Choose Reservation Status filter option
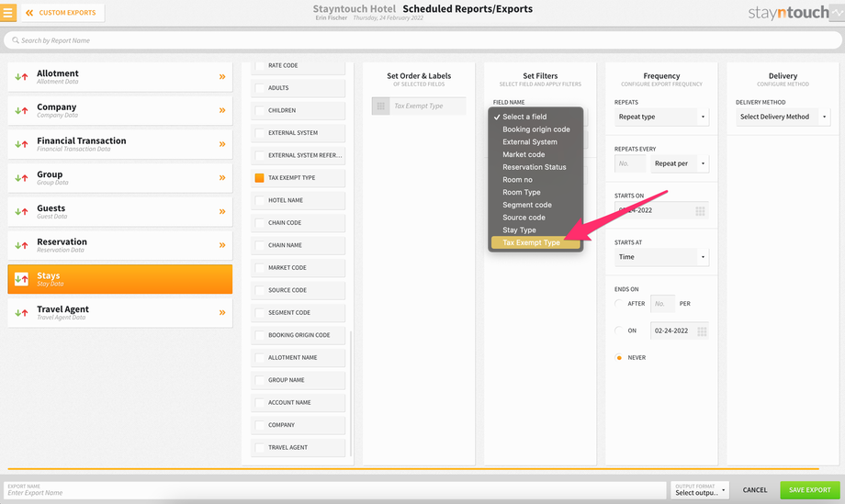 click(535, 167)
